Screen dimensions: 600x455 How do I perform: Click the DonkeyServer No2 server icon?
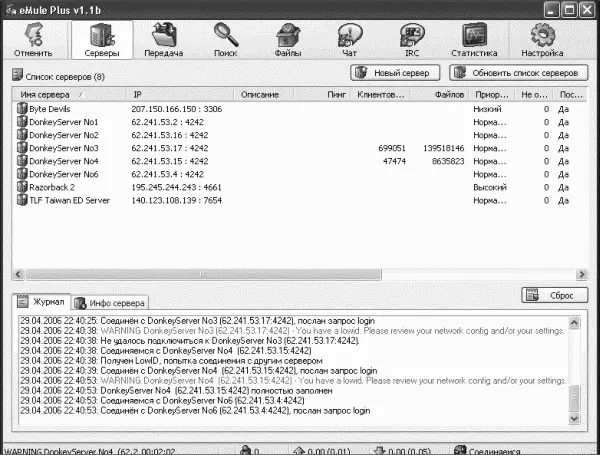pos(22,135)
